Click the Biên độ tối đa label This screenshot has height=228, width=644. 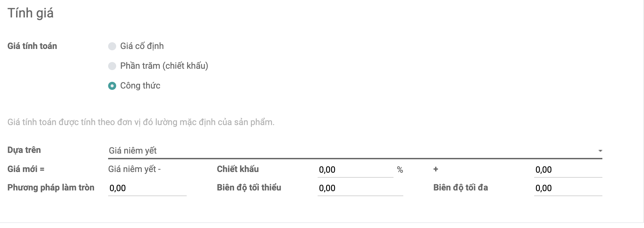tap(460, 187)
